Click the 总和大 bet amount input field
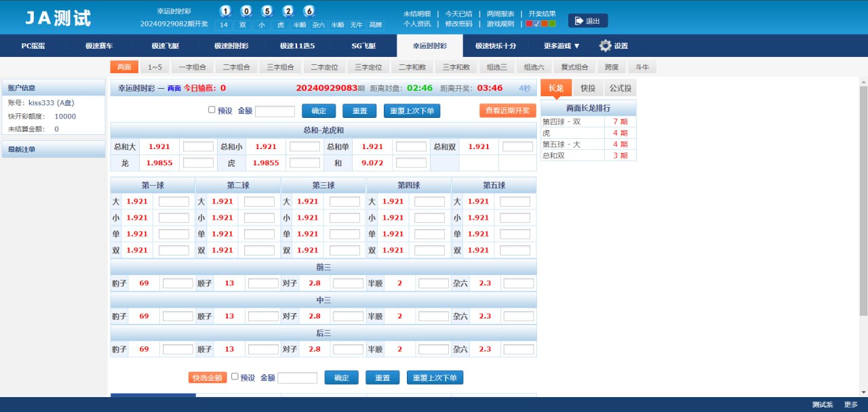This screenshot has height=412, width=868. [x=198, y=146]
